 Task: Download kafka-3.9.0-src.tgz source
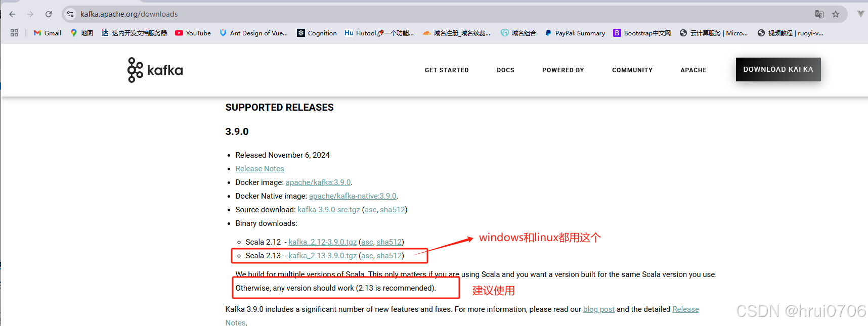[x=329, y=210]
